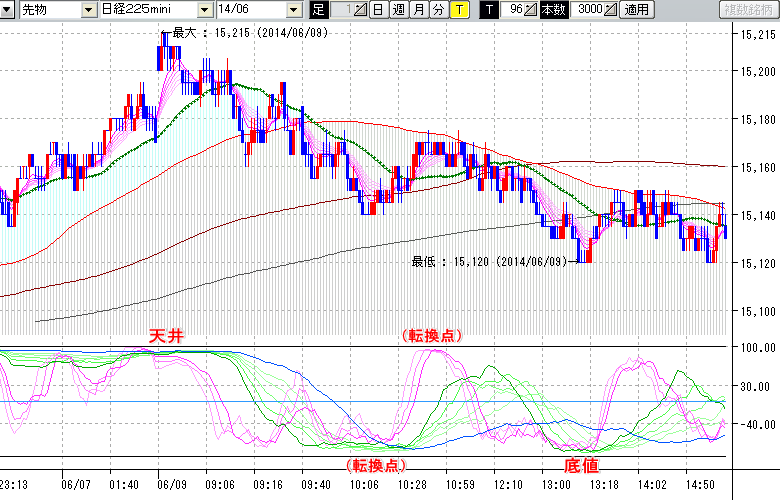Click the 96 tick value field
This screenshot has height=500, width=780.
(x=514, y=10)
